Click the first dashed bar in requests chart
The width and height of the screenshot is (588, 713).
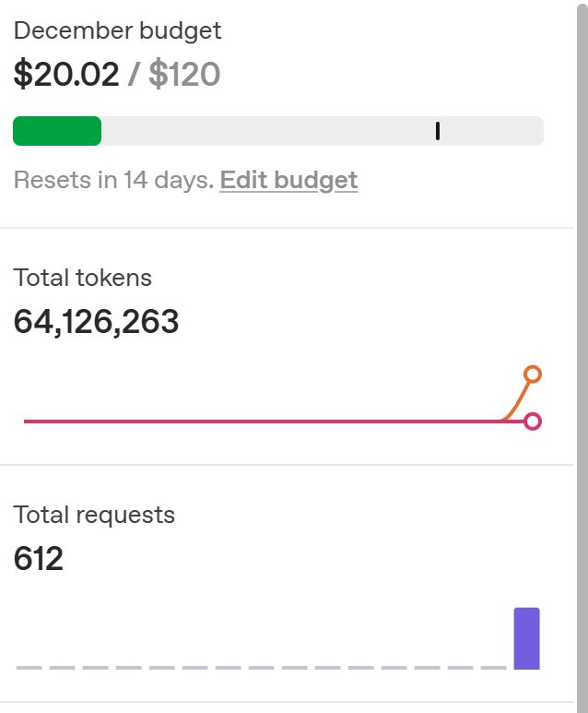pyautogui.click(x=29, y=667)
